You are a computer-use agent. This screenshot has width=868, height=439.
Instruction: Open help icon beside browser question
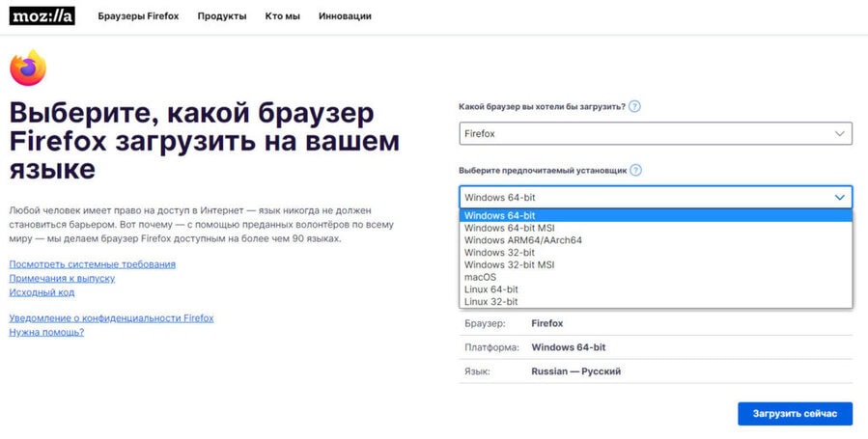pyautogui.click(x=635, y=107)
